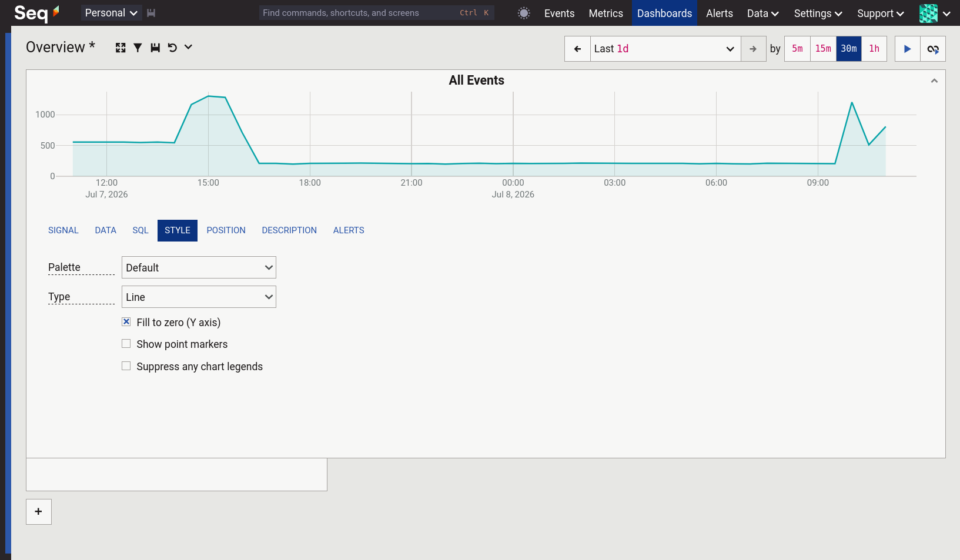
Task: Collapse the All Events chart editor
Action: click(934, 81)
